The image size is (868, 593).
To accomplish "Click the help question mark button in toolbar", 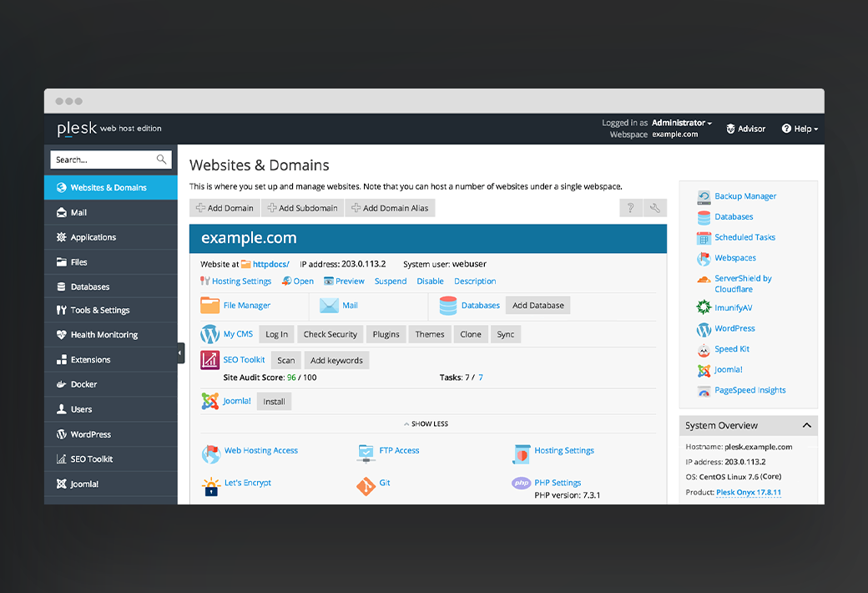I will (630, 208).
